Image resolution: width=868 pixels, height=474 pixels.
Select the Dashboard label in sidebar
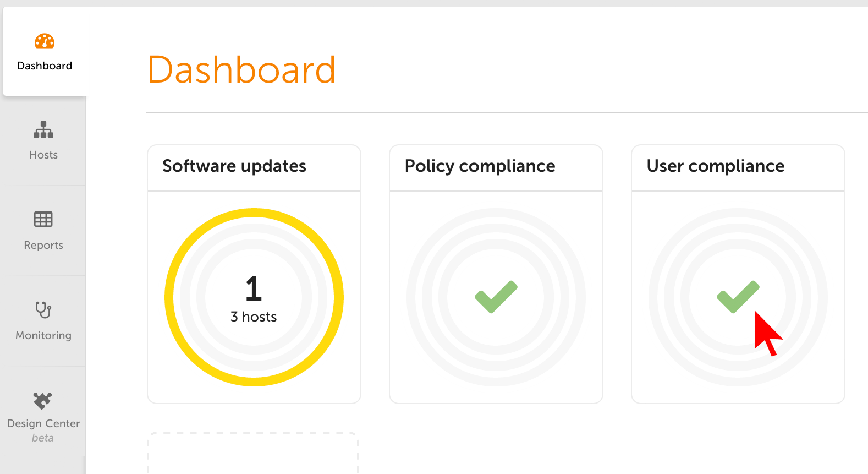point(45,66)
